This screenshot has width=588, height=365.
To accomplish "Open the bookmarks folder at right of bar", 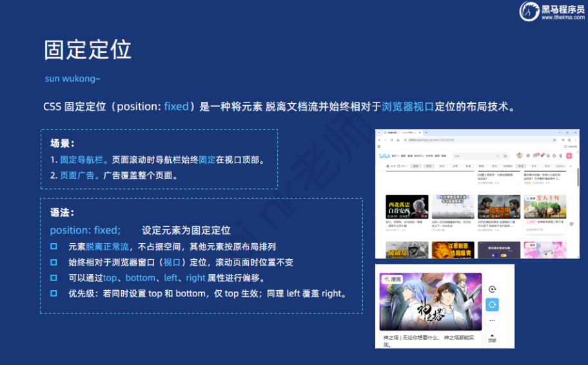I will click(x=571, y=146).
